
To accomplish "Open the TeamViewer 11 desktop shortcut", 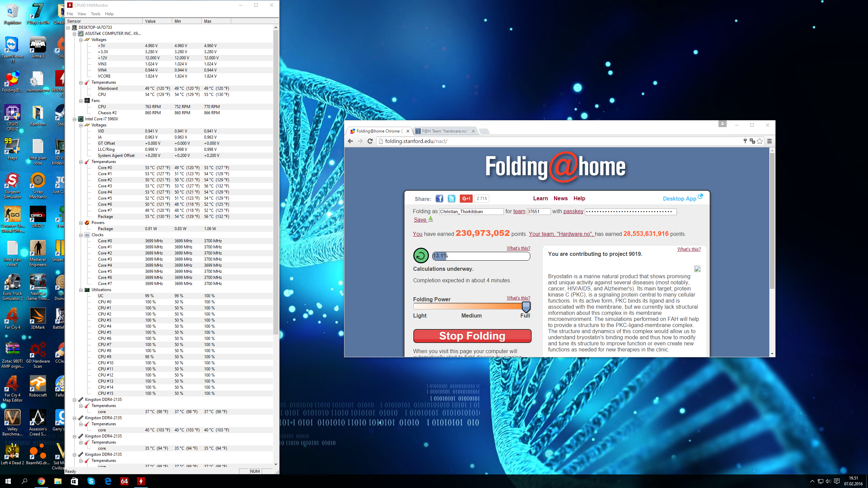I will pyautogui.click(x=13, y=50).
